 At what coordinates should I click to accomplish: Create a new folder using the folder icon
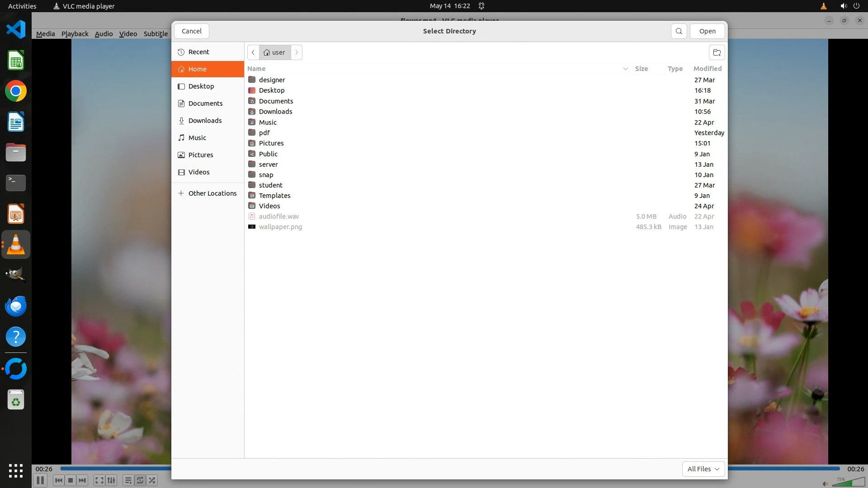coord(717,52)
